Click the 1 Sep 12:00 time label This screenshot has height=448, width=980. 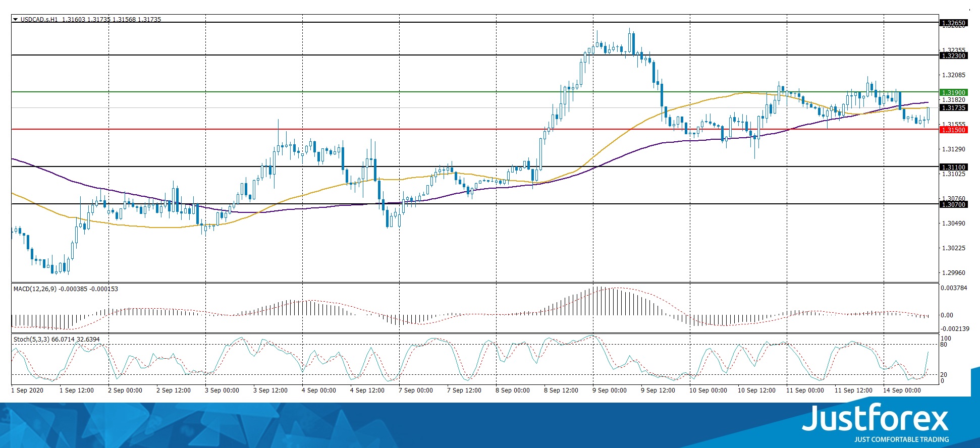click(77, 390)
